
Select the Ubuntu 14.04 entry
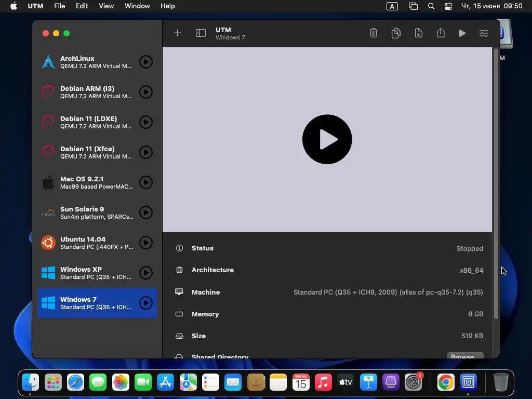click(97, 243)
